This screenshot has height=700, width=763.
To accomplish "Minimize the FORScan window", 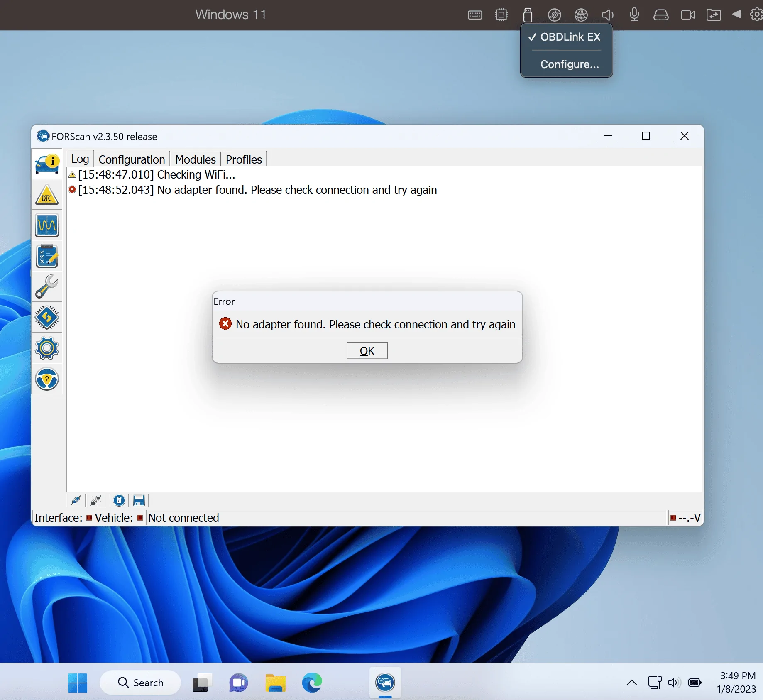I will pyautogui.click(x=608, y=136).
